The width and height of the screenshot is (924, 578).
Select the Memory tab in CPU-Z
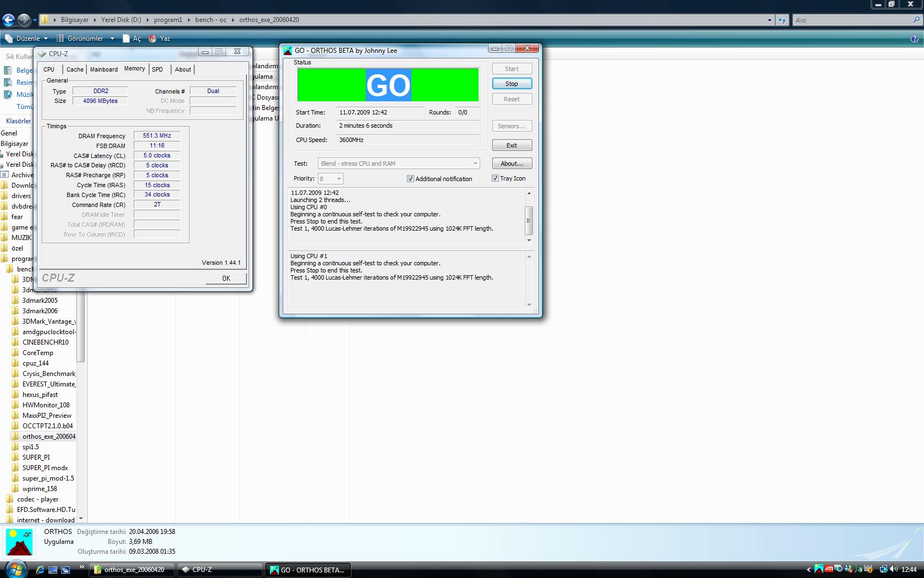pos(135,68)
